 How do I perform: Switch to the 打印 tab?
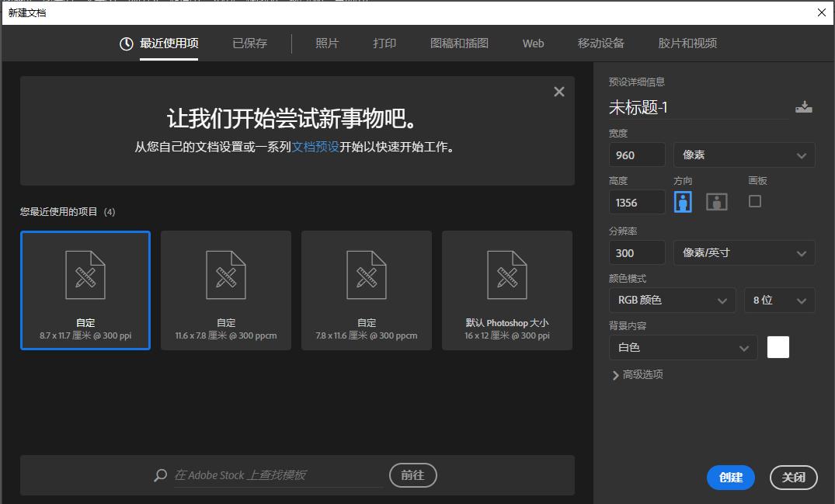pos(384,43)
